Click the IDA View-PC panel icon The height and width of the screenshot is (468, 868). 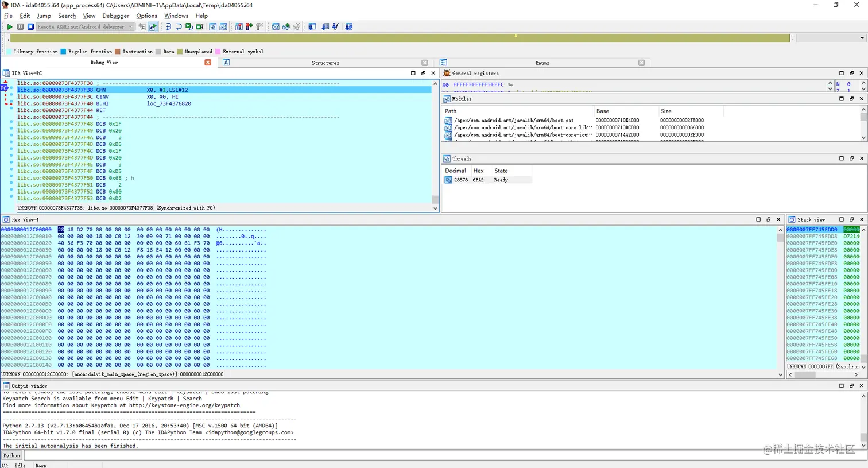6,73
